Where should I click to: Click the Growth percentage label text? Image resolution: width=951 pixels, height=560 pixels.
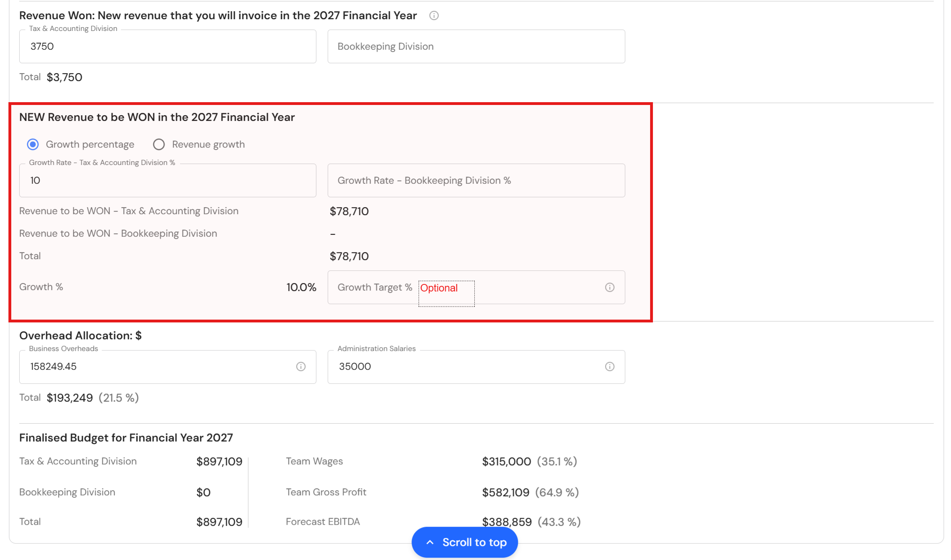click(90, 144)
